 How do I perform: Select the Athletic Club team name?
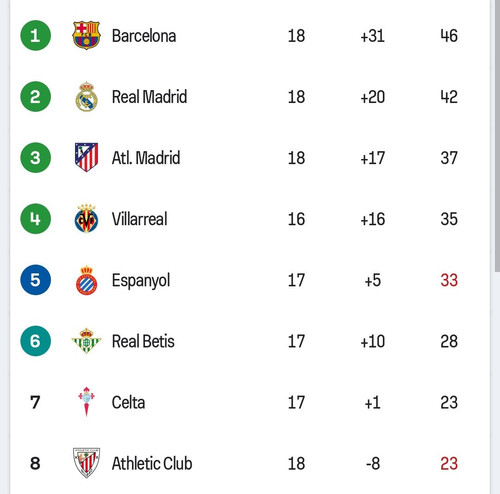tap(152, 463)
